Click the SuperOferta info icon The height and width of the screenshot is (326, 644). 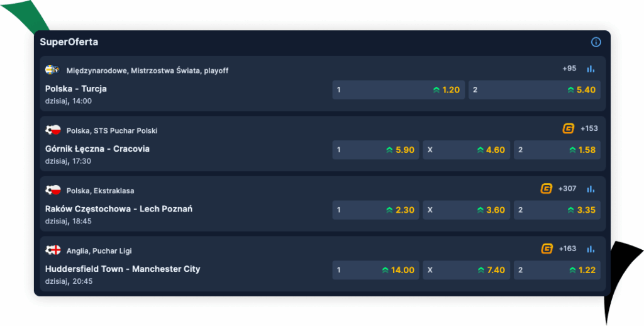tap(596, 42)
